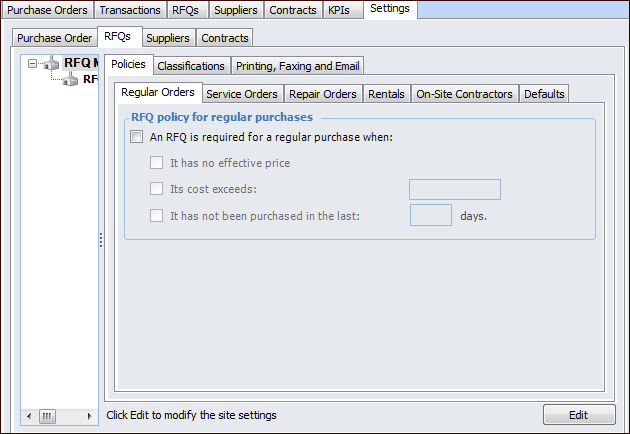This screenshot has width=630, height=434.
Task: Open the Transactions top tab
Action: pyautogui.click(x=130, y=10)
